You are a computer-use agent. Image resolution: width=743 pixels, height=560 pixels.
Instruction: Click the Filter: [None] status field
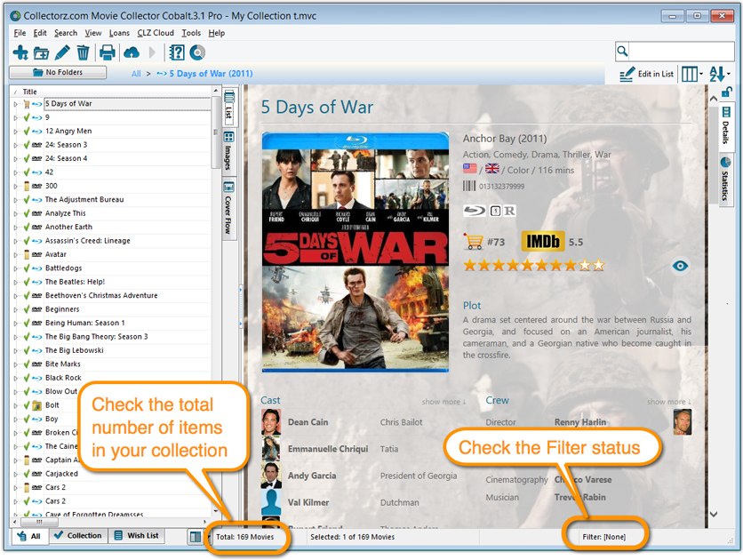click(604, 537)
